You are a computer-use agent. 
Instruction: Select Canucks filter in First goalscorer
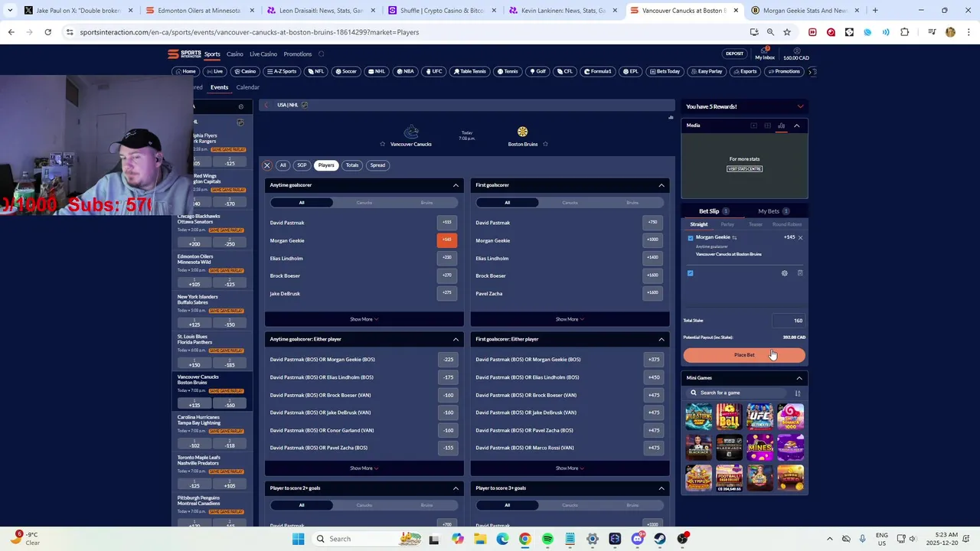coord(570,203)
